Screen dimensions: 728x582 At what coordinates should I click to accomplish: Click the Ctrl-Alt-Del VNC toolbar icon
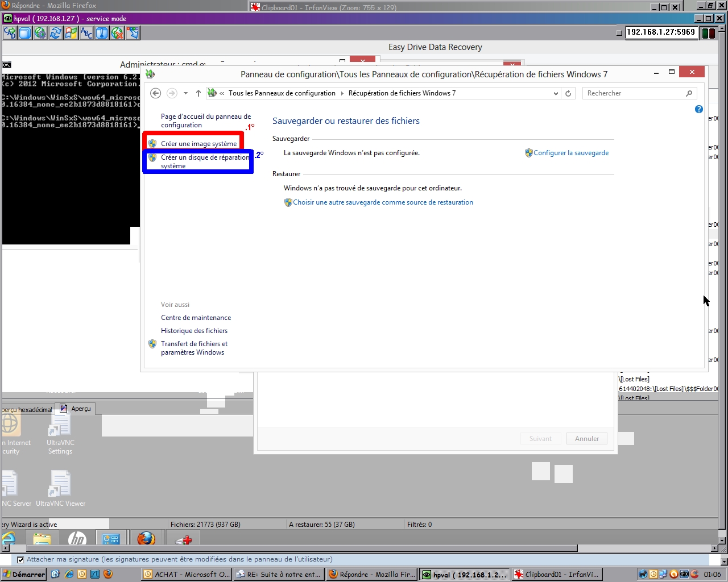click(x=10, y=33)
